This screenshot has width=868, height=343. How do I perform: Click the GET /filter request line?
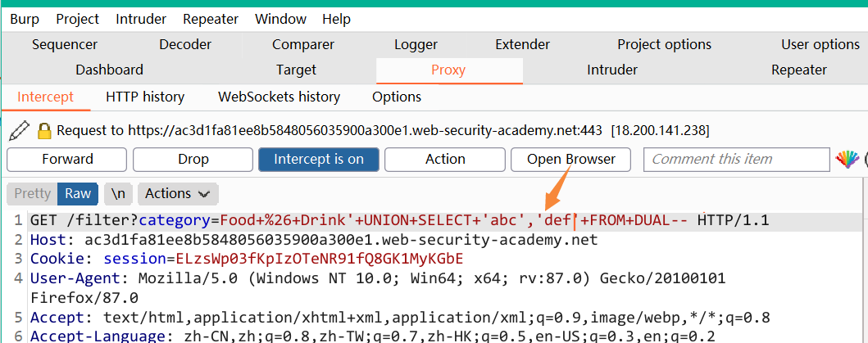(x=400, y=221)
